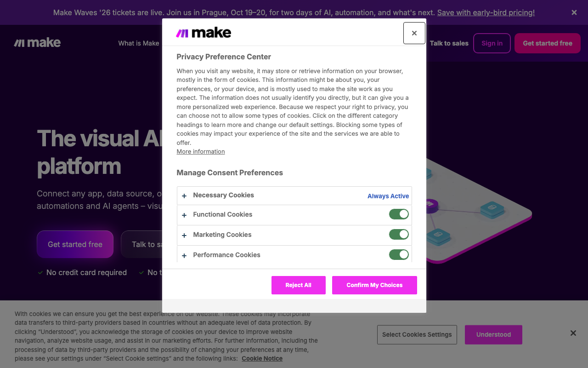
Task: Close the bottom cookie notice bar
Action: pyautogui.click(x=573, y=333)
